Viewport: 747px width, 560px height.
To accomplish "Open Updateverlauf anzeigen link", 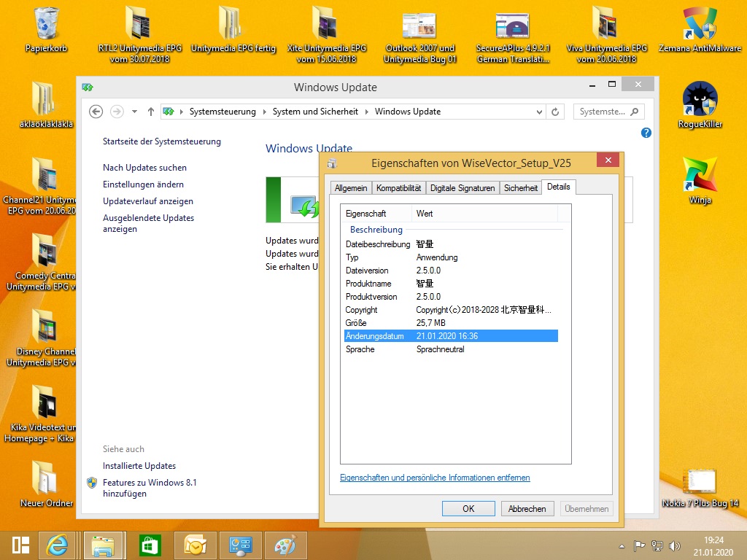I will [x=147, y=201].
